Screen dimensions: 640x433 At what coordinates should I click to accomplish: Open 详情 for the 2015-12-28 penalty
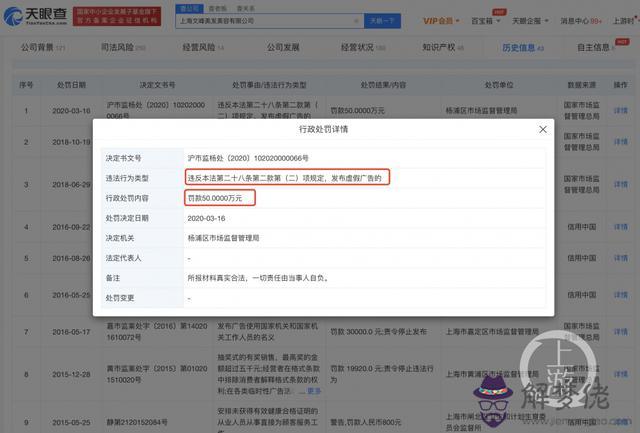[620, 374]
